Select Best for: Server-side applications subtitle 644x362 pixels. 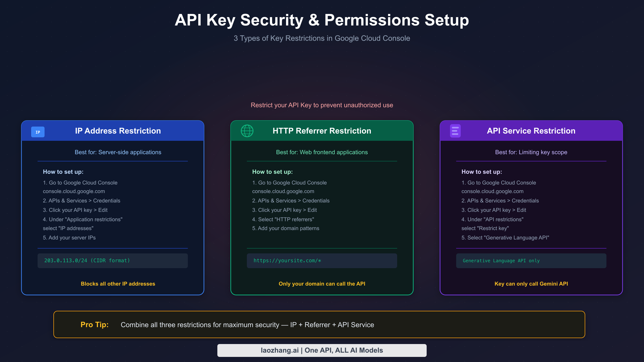pos(118,152)
